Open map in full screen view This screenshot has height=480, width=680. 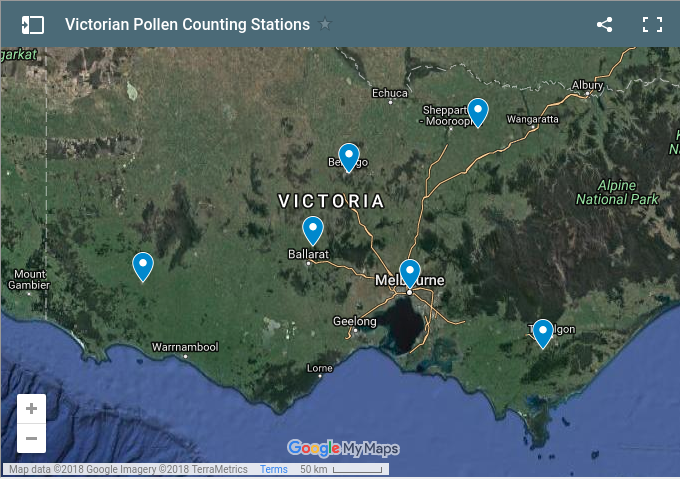point(652,25)
